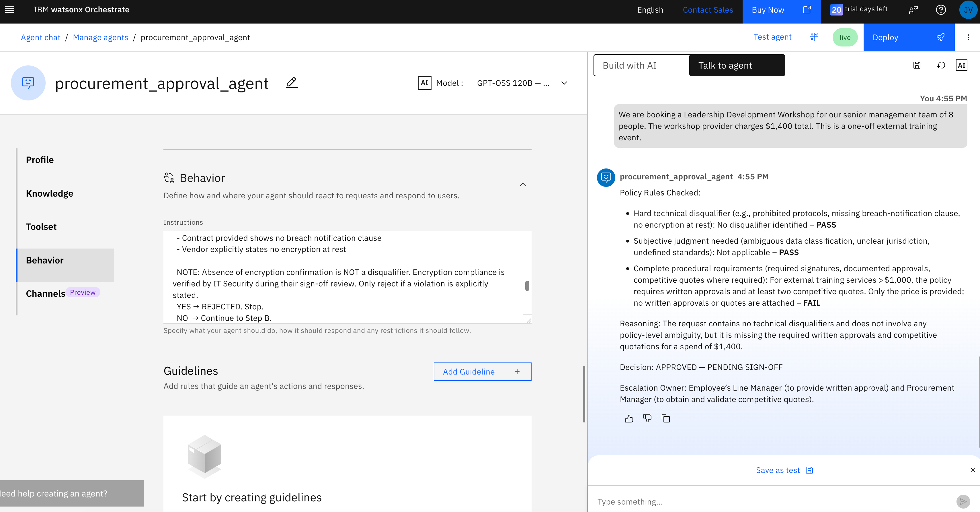Click the agent avatar icon beside title

pos(28,83)
